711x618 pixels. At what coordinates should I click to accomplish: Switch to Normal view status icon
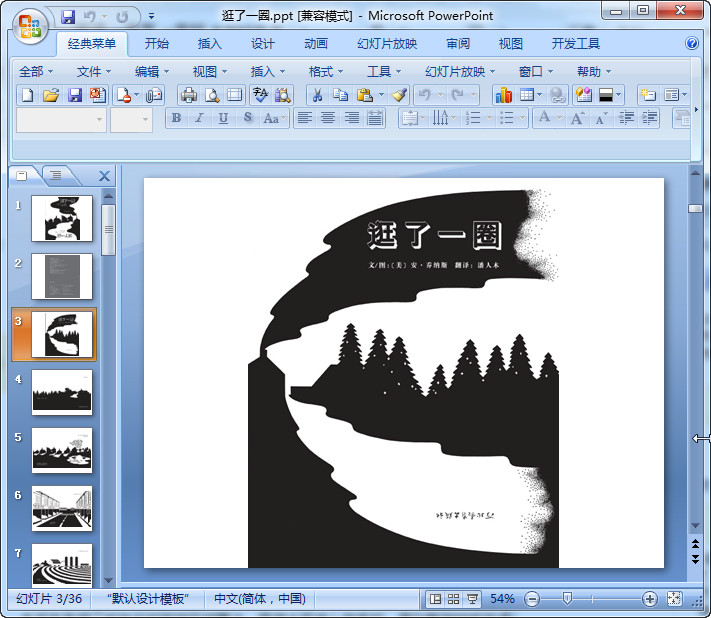[x=435, y=599]
